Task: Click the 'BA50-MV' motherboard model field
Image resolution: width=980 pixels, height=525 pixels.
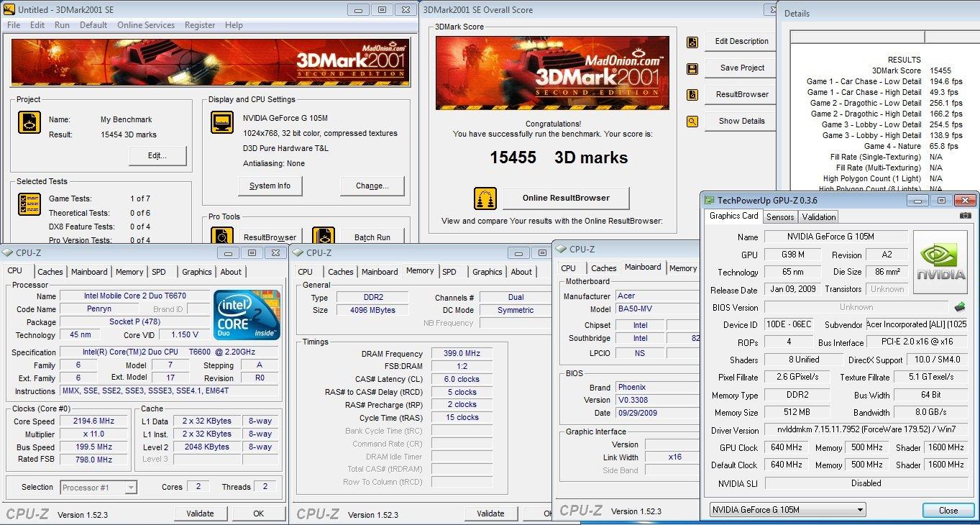Action: coord(657,309)
